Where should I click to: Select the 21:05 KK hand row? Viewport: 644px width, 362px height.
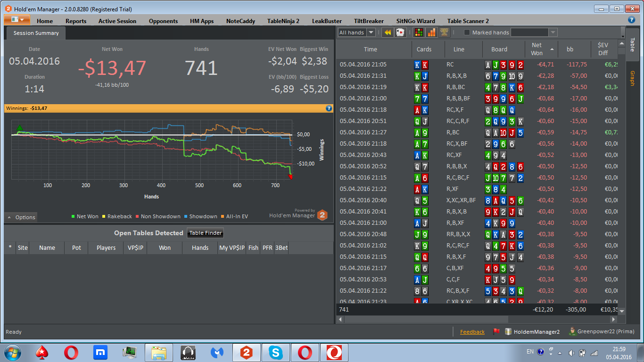[477, 65]
